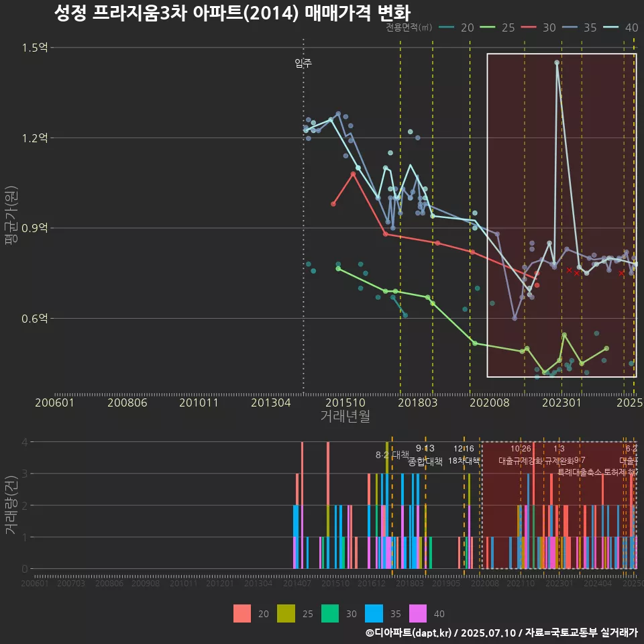Click the 0.9억 y-axis label

tap(35, 228)
